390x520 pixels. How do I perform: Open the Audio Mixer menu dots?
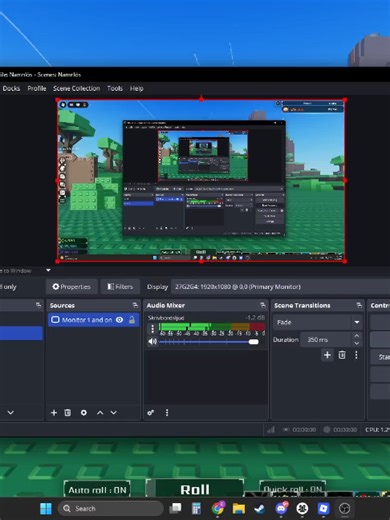[x=167, y=413]
